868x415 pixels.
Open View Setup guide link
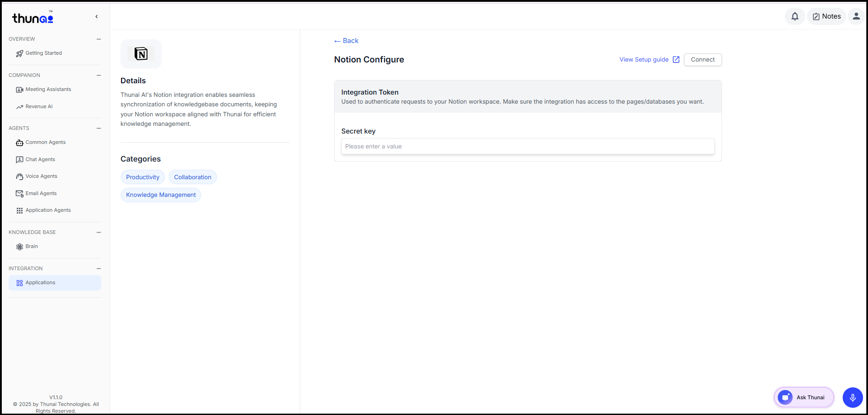point(644,60)
